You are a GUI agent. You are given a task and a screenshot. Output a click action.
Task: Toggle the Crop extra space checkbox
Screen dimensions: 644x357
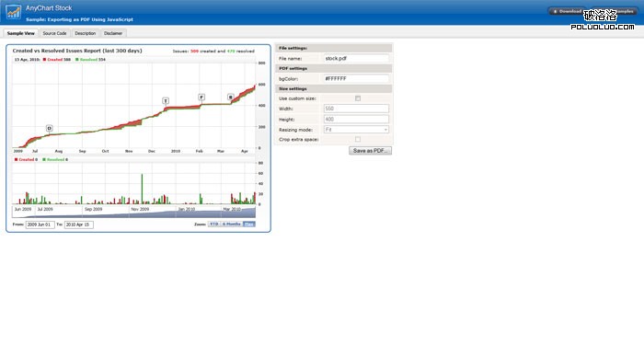click(x=358, y=139)
